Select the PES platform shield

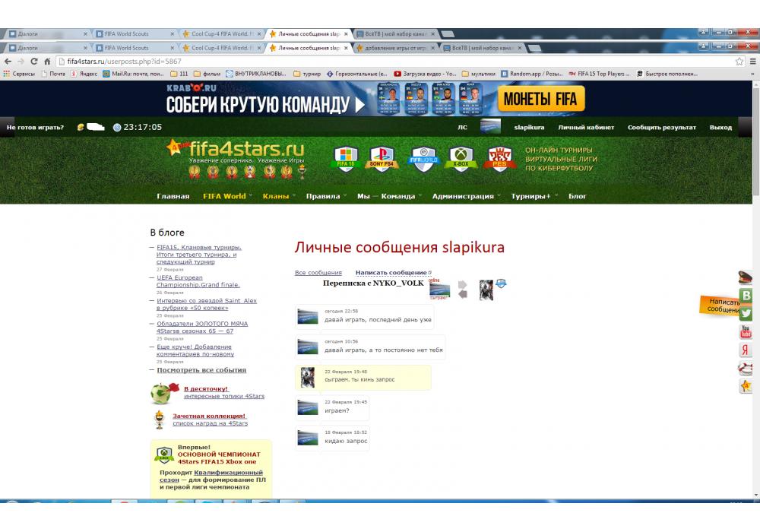point(499,159)
